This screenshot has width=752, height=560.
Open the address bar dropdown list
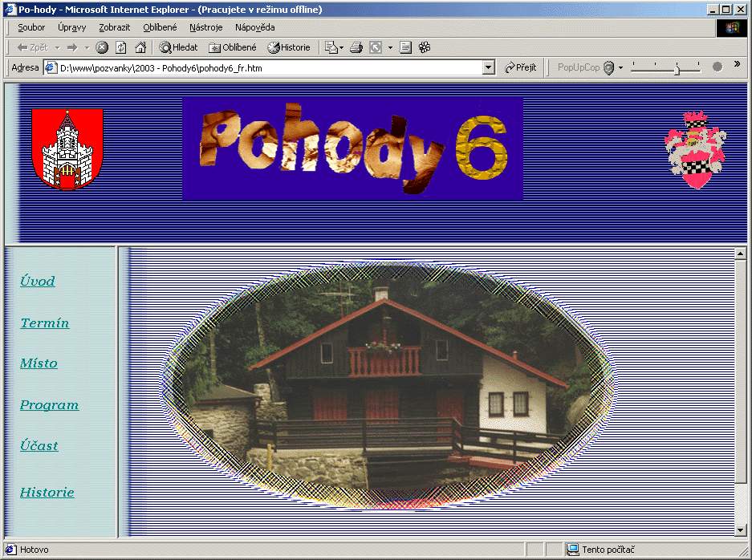pyautogui.click(x=488, y=67)
